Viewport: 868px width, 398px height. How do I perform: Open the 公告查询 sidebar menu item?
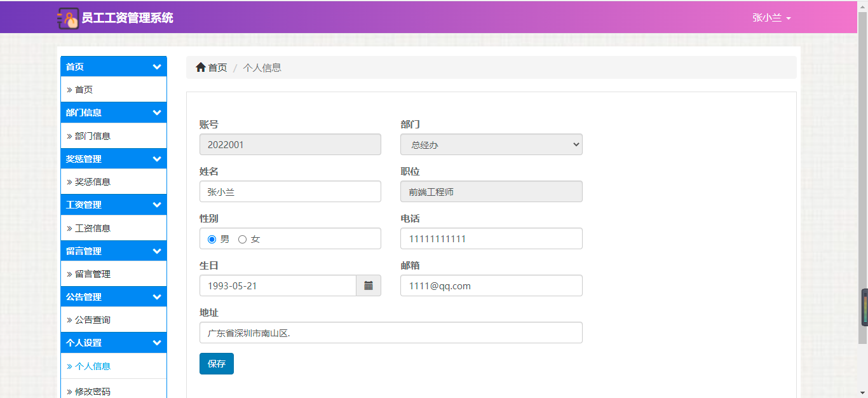[x=114, y=320]
